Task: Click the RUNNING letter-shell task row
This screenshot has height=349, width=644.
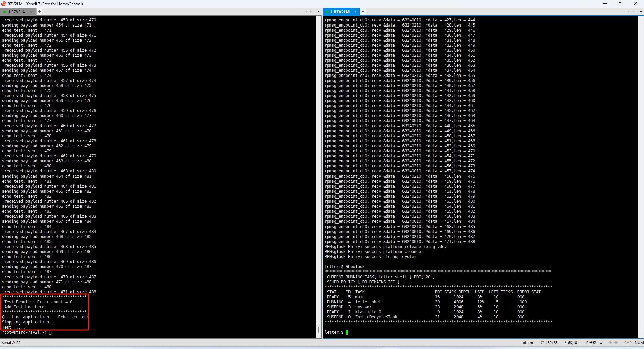Action: pyautogui.click(x=427, y=302)
